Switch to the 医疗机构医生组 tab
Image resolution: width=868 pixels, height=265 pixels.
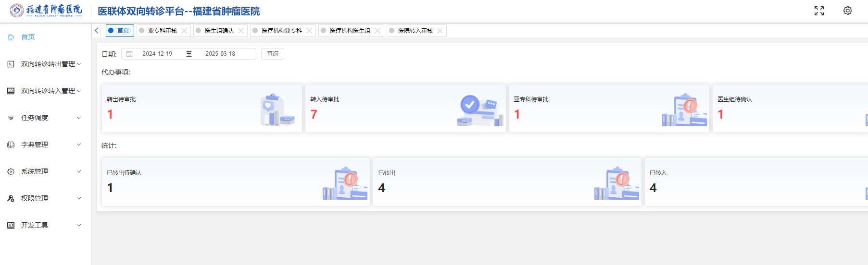(x=350, y=31)
